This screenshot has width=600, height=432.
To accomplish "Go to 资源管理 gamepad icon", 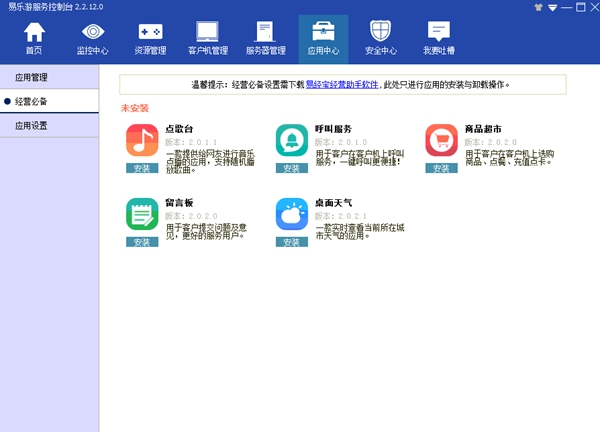I will point(150,38).
